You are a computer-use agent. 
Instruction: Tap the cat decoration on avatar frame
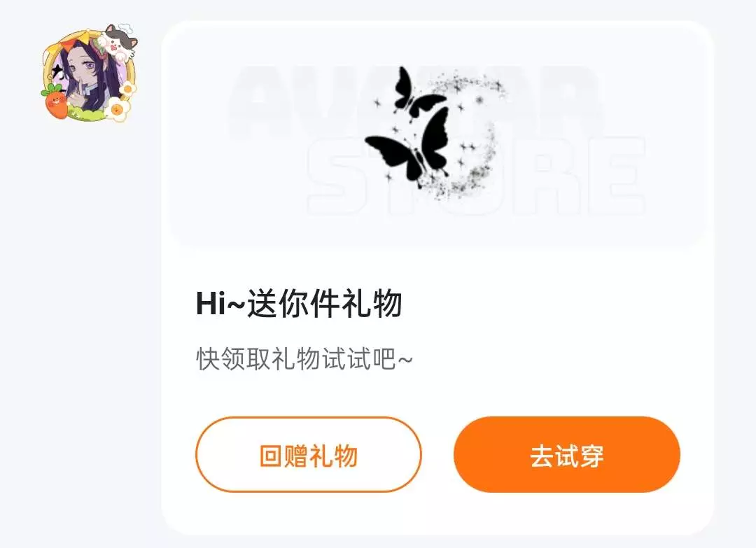117,41
